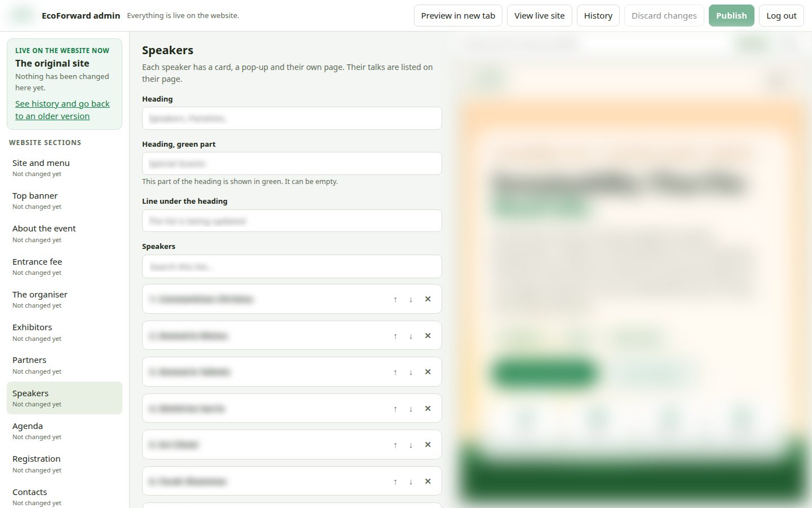
Task: Open the Registration section
Action: [x=64, y=464]
